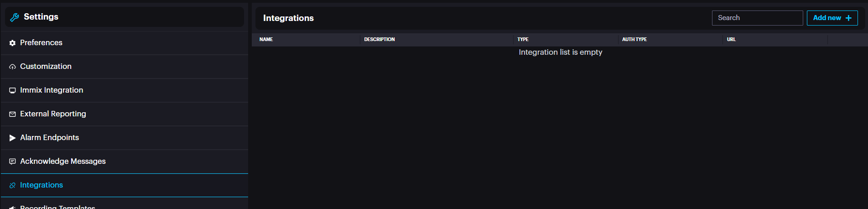Open the Recording Templates section

pos(57,207)
